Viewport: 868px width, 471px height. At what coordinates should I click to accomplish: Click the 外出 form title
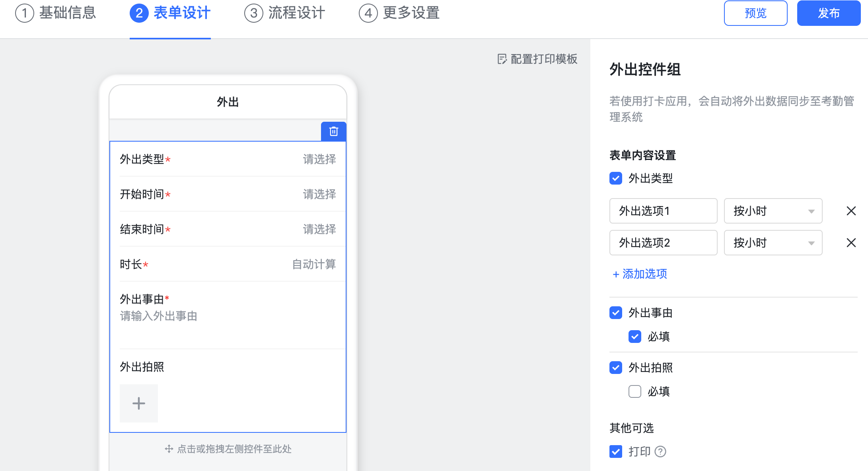(228, 102)
